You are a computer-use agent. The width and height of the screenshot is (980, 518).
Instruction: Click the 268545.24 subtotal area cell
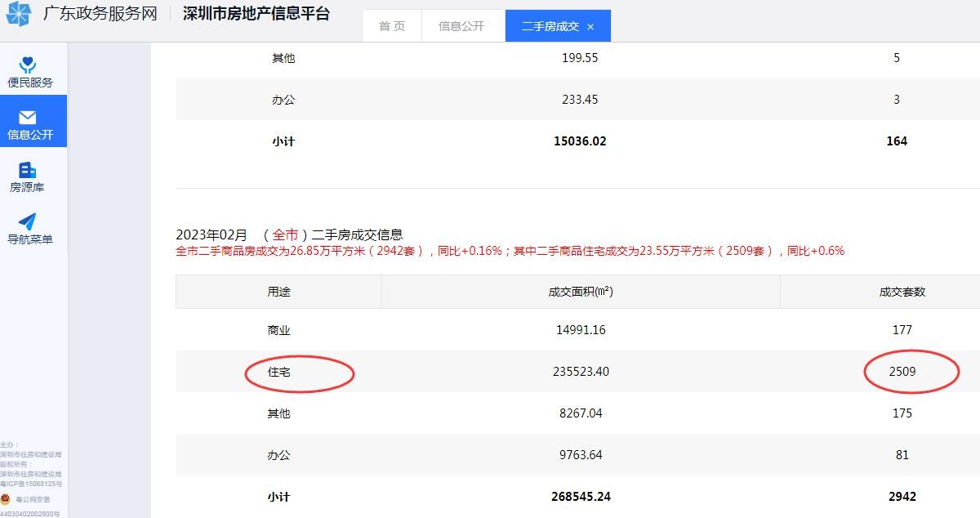pyautogui.click(x=581, y=497)
